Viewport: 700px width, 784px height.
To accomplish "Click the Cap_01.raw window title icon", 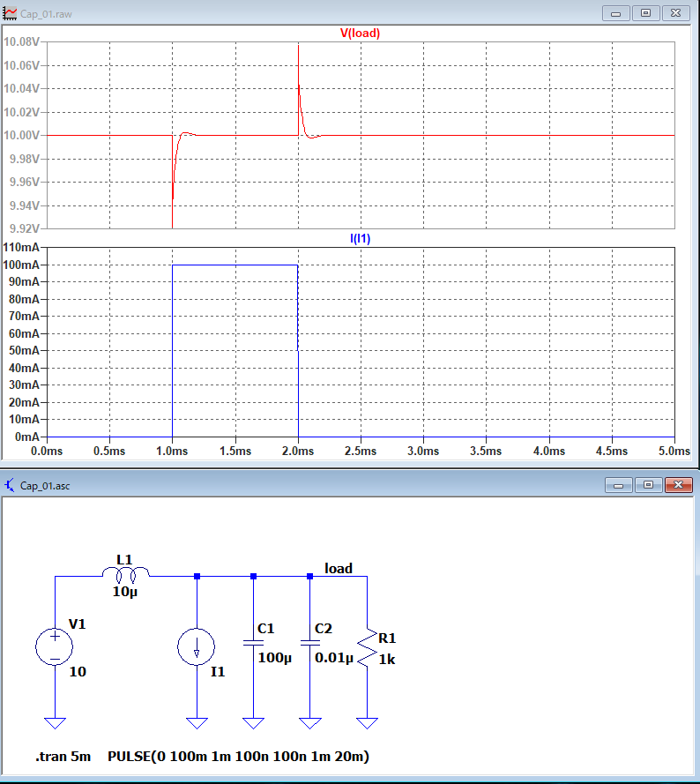I will (x=10, y=13).
